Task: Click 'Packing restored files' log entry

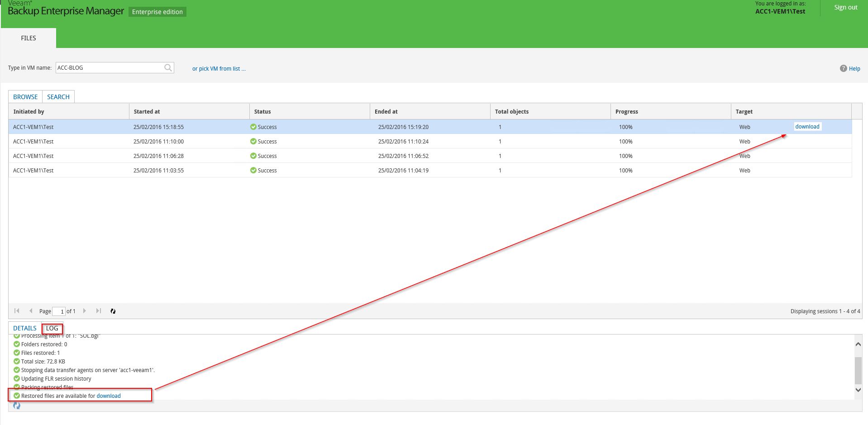Action: (x=47, y=387)
